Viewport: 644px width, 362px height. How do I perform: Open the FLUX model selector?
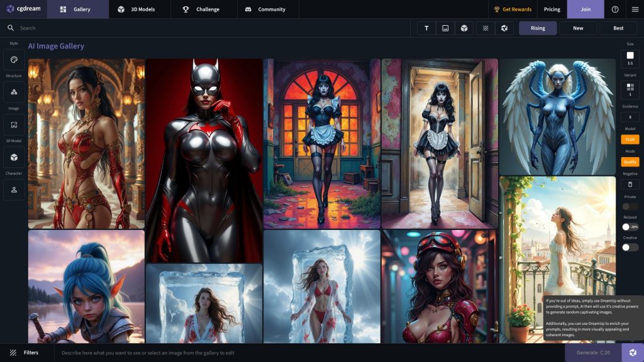coord(630,140)
